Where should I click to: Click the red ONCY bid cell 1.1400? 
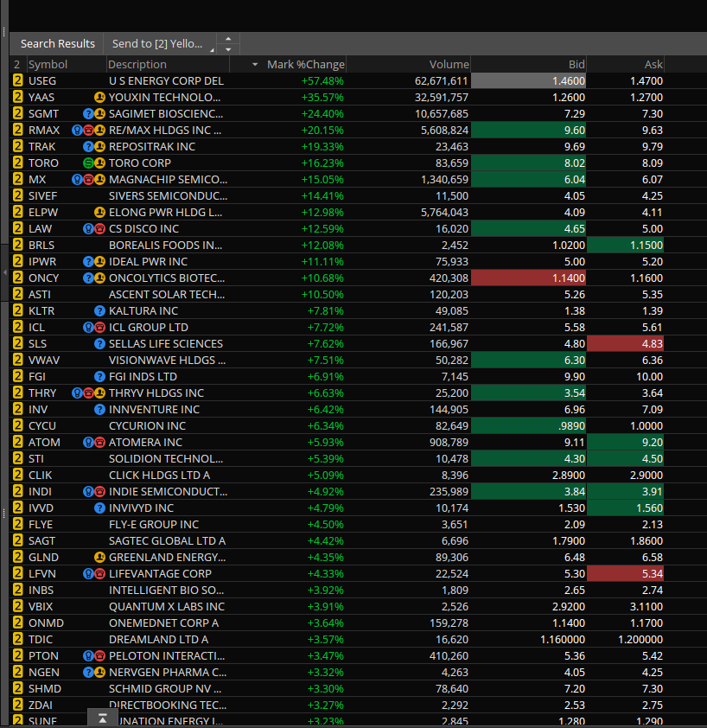[528, 278]
